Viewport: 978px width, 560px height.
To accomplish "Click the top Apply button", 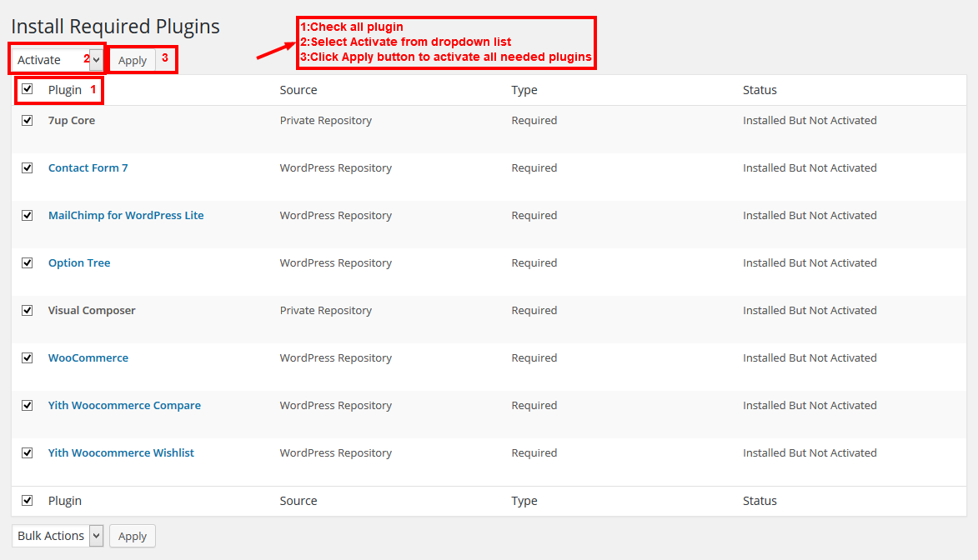I will pyautogui.click(x=133, y=60).
